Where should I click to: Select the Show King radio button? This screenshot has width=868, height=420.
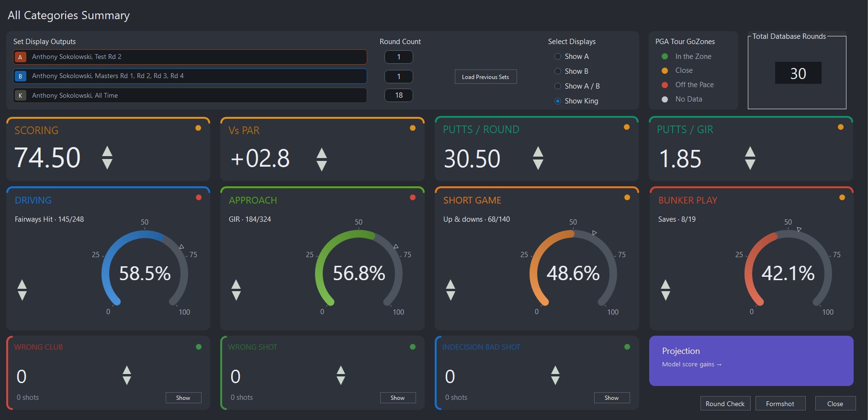558,101
